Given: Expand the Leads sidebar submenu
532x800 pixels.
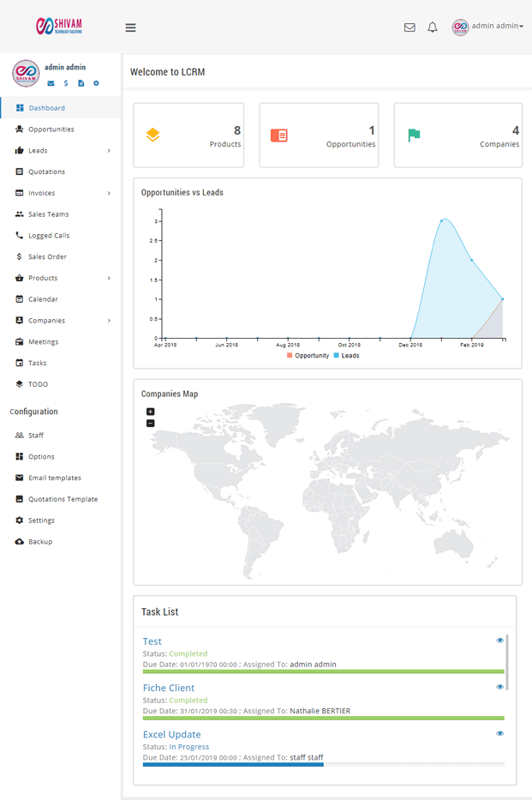Looking at the screenshot, I should [x=109, y=151].
